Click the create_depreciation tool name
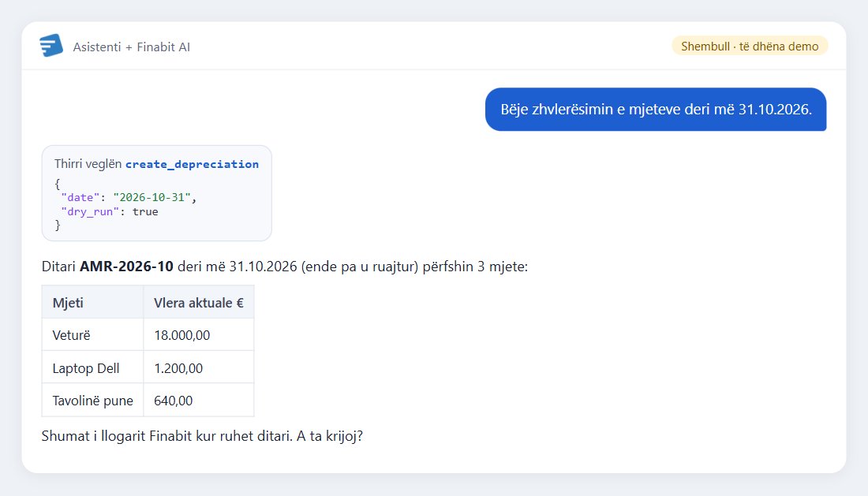Image resolution: width=868 pixels, height=496 pixels. pos(192,164)
